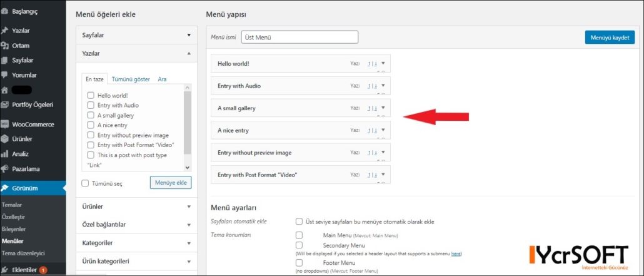Screen dimensions: 644x276
Task: Click the Menüyü kaydet button
Action: click(x=610, y=38)
